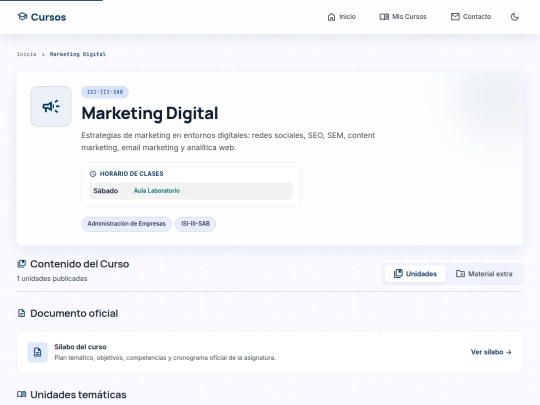Click the envelope icon beside Contacto
Viewport: 540px width, 405px height.
(455, 17)
